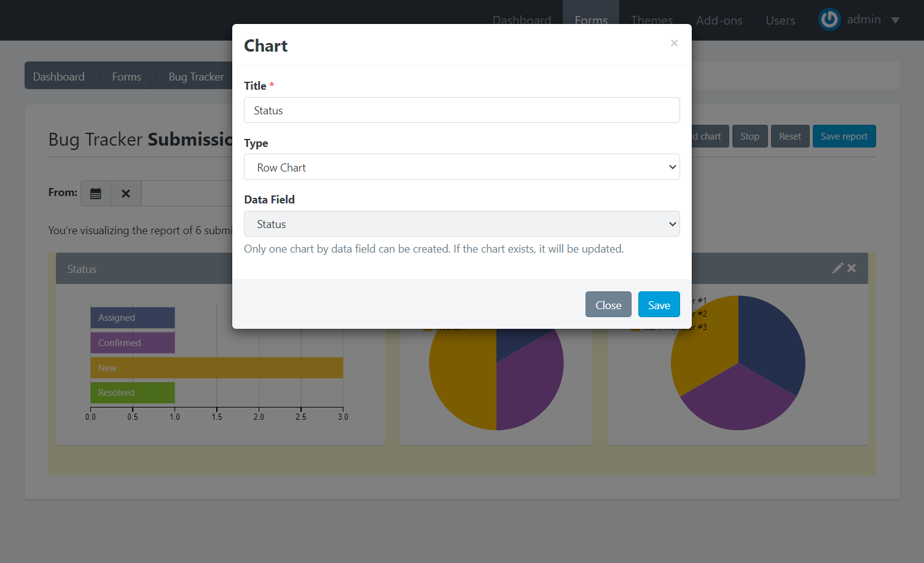Remove the chart using the panel X icon

click(852, 268)
